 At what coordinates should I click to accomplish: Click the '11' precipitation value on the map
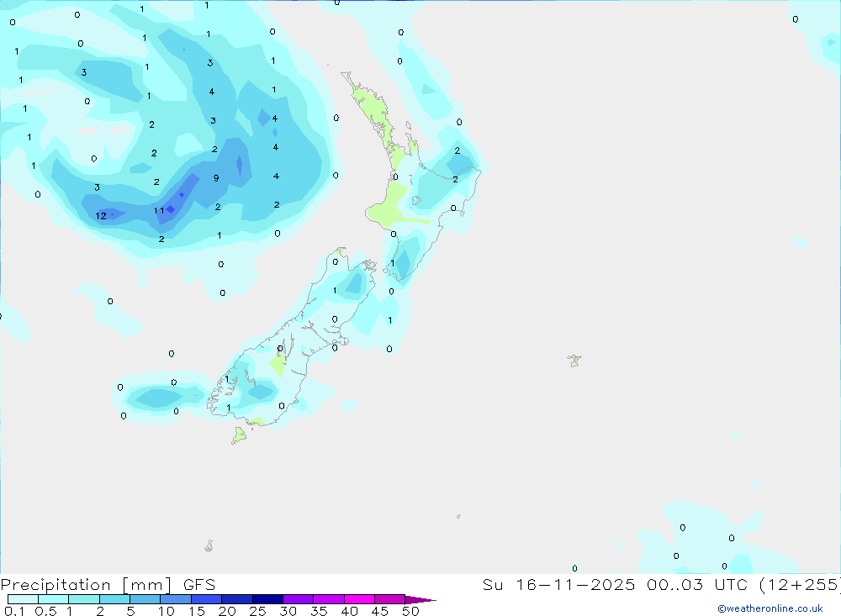click(x=159, y=211)
